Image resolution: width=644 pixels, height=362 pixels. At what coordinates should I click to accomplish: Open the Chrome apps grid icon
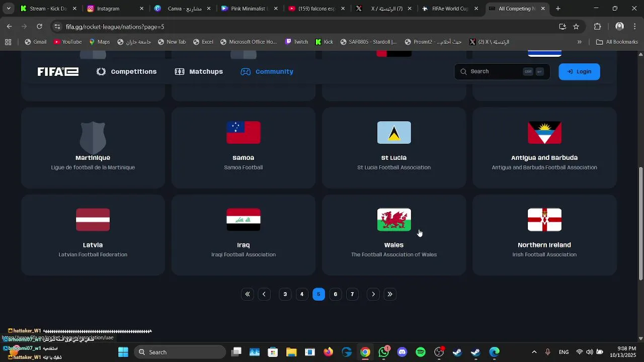click(x=8, y=42)
